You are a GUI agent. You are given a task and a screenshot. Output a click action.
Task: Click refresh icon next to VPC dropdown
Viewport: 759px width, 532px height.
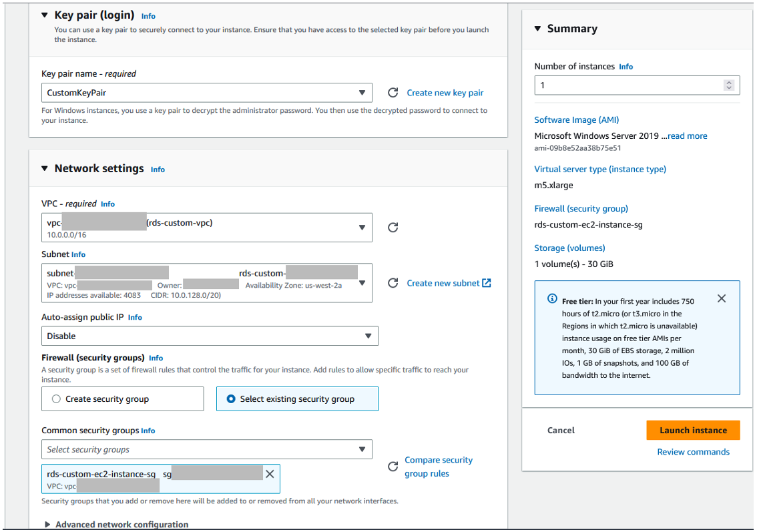point(393,228)
